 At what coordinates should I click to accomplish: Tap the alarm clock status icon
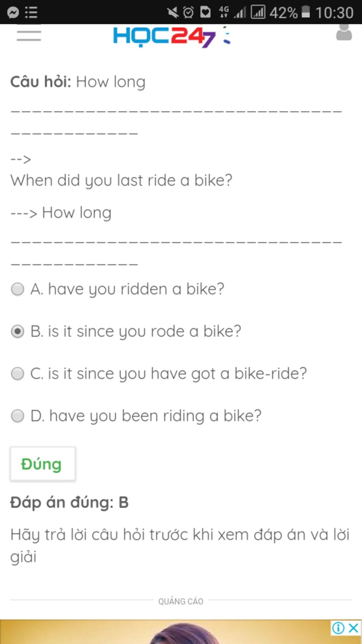188,13
